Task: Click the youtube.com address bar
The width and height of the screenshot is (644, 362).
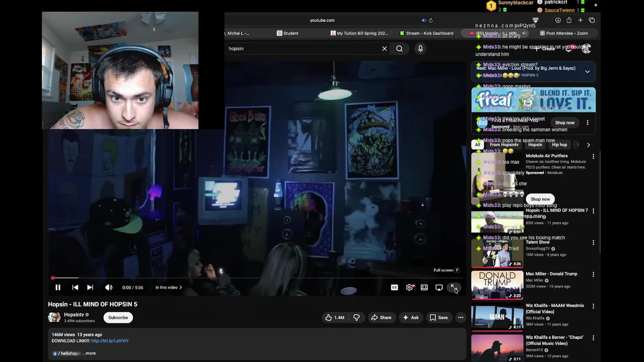Action: [322, 20]
